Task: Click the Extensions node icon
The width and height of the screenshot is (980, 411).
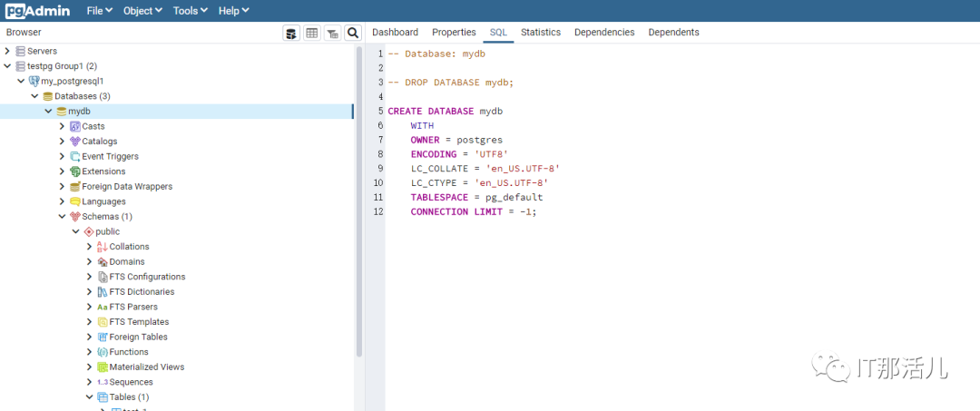Action: pos(75,171)
